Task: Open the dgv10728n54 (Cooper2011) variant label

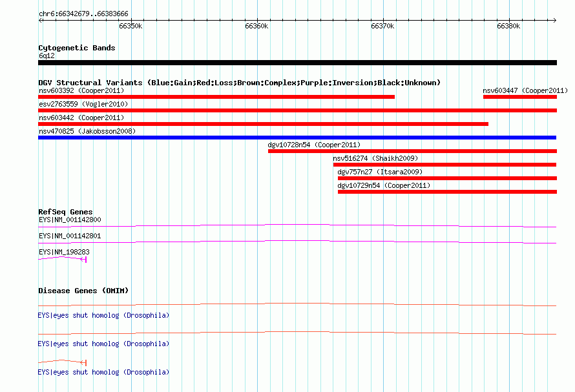Action: 314,145
